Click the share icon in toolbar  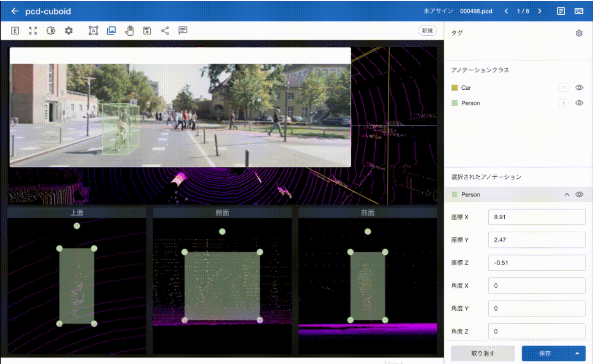tap(165, 31)
